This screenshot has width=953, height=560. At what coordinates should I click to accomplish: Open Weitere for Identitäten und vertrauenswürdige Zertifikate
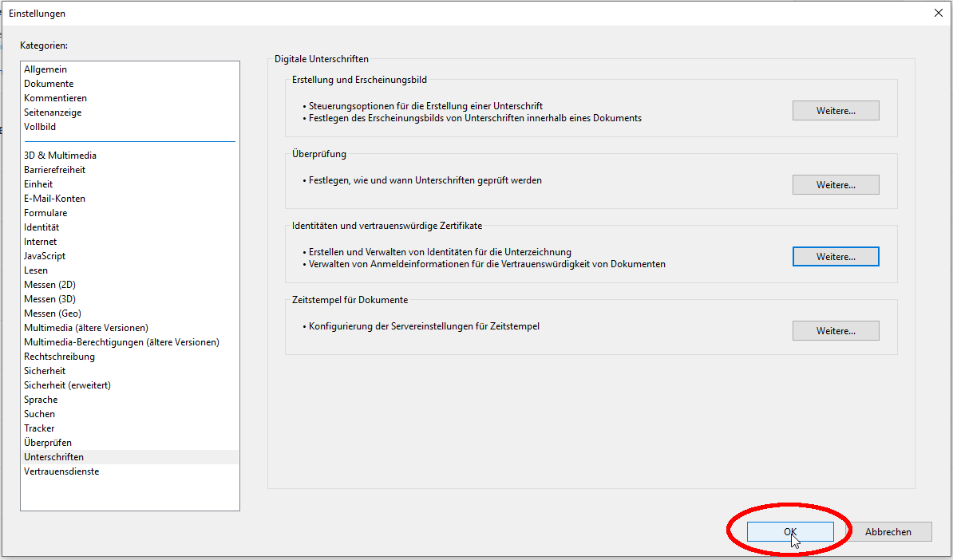835,257
